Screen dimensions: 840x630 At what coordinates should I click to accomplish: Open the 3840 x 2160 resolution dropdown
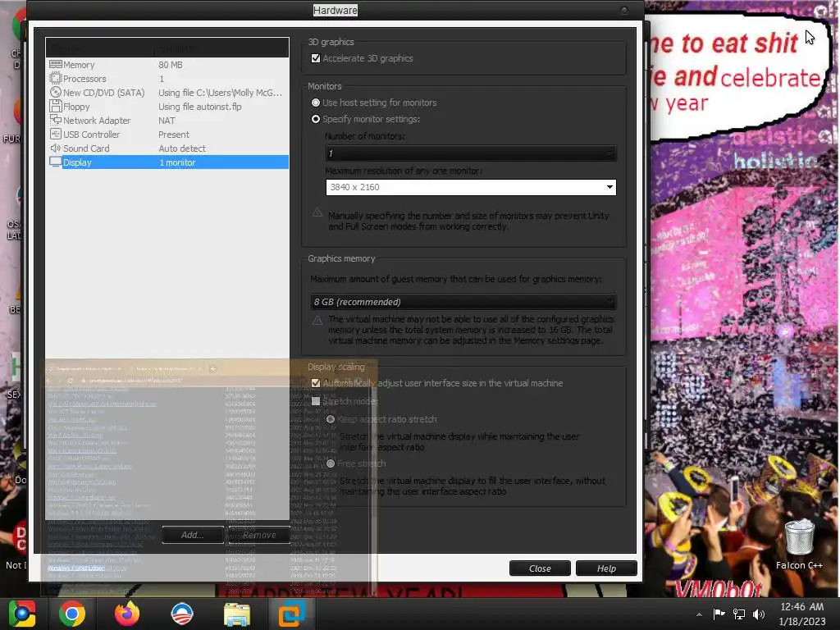470,187
